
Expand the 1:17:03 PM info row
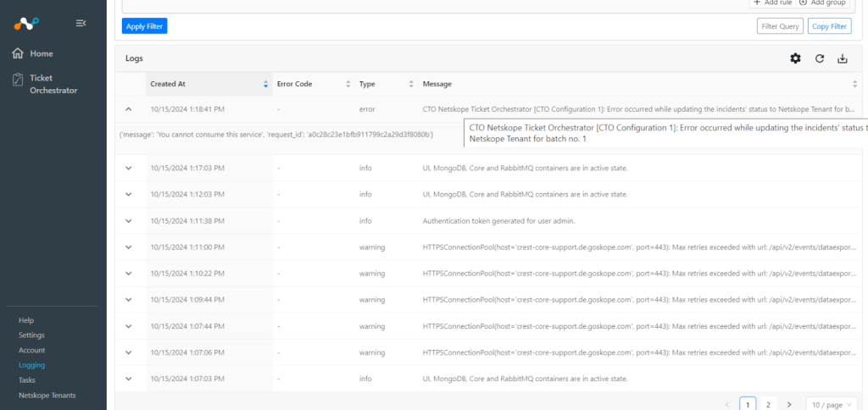tap(129, 169)
